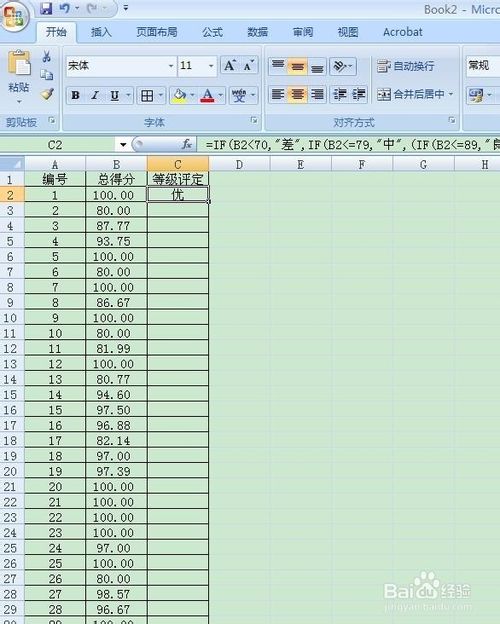Customize the quick access toolbar

[126, 8]
